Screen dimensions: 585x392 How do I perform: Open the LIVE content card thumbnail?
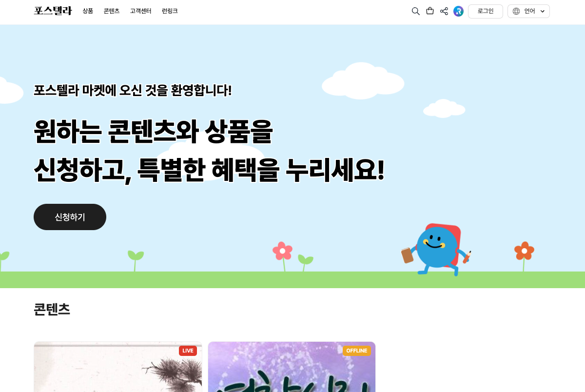(118, 367)
